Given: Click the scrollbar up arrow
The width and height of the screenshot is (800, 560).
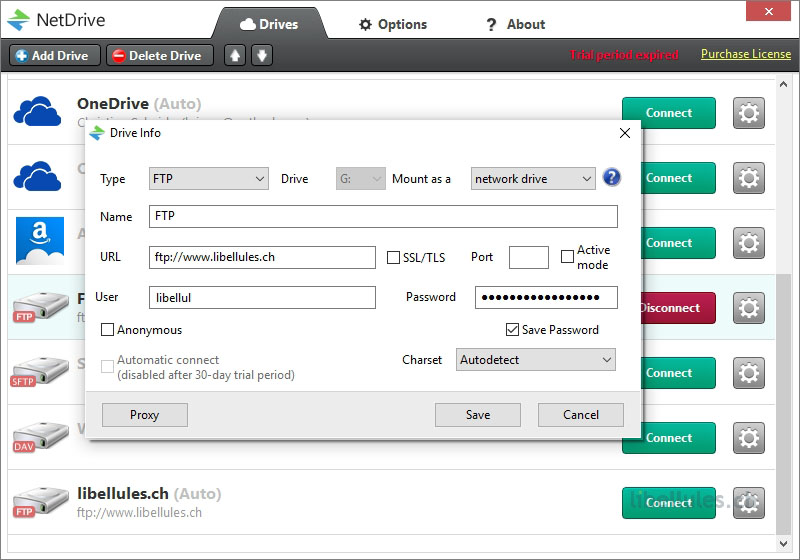Looking at the screenshot, I should 783,85.
